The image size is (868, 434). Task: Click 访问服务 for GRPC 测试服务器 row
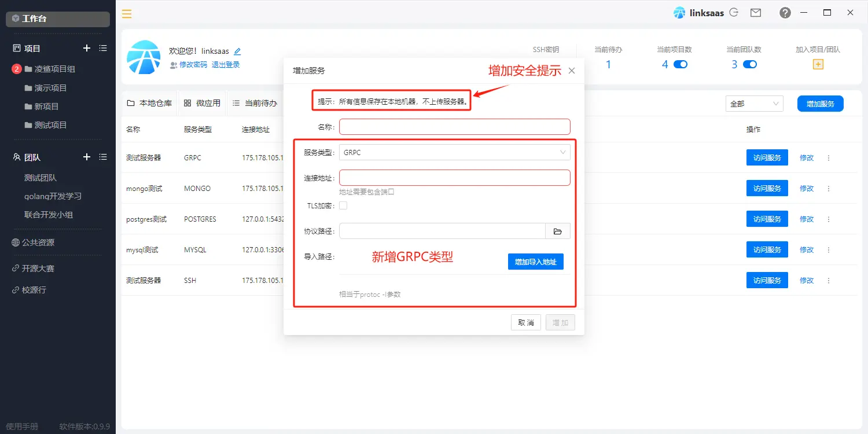click(767, 157)
